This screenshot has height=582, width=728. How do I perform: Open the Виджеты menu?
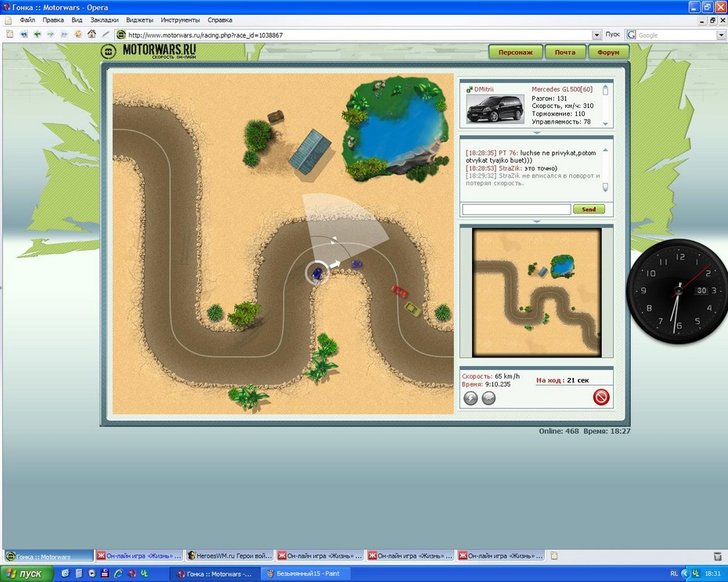140,20
